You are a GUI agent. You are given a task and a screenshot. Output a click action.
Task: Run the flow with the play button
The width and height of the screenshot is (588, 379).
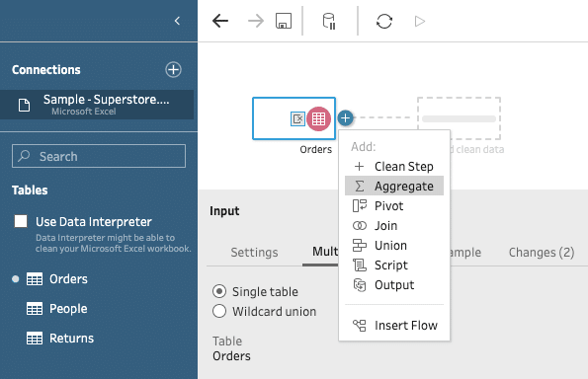click(x=420, y=21)
